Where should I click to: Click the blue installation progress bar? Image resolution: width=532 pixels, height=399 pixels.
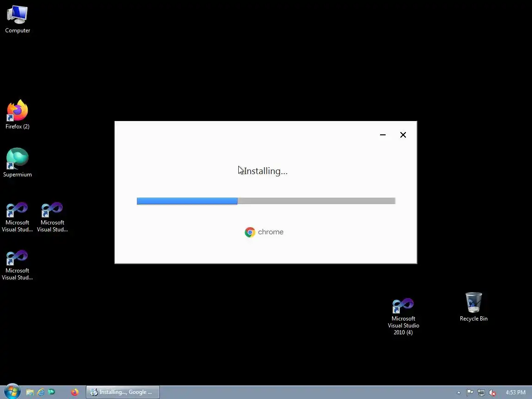click(x=187, y=201)
